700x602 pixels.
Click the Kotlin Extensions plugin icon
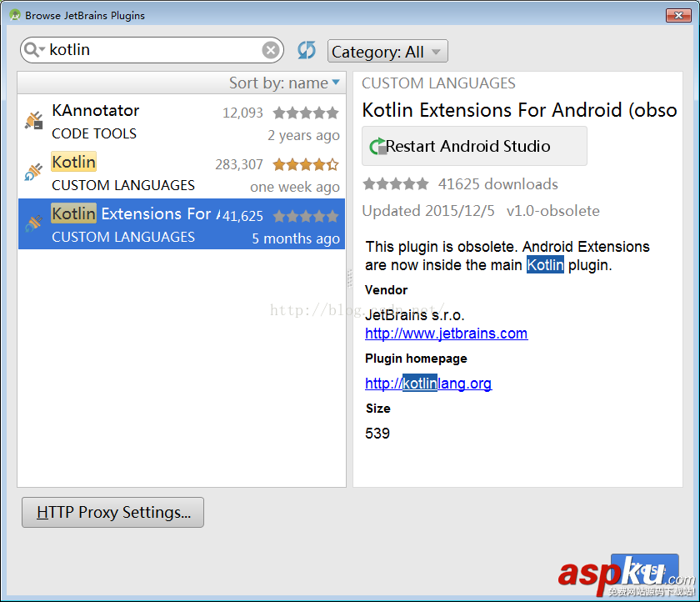(x=34, y=223)
